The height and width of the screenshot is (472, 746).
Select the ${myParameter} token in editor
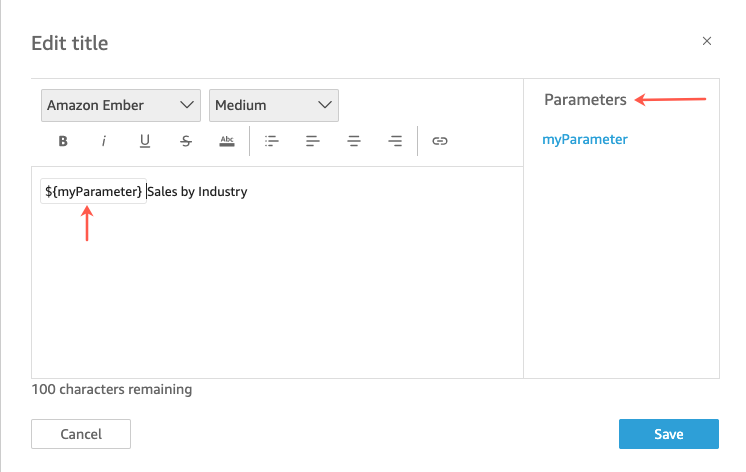[93, 191]
